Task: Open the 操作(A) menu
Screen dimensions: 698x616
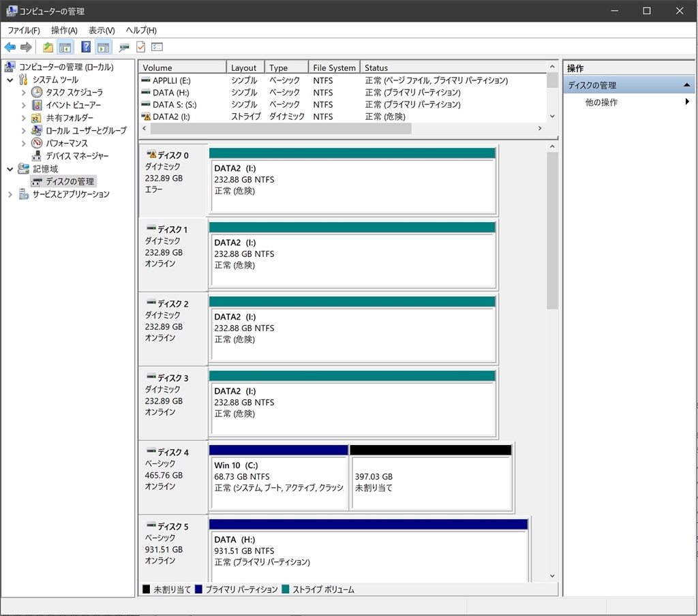Action: click(64, 31)
